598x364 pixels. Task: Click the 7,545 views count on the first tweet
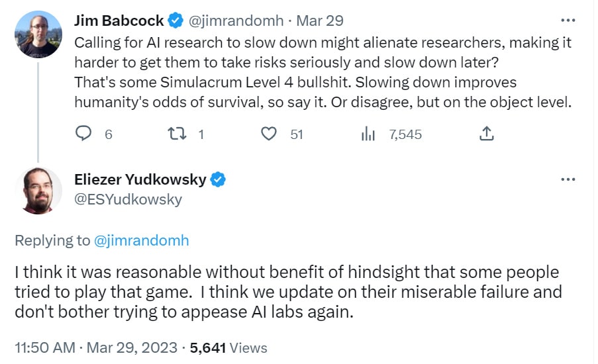[405, 134]
